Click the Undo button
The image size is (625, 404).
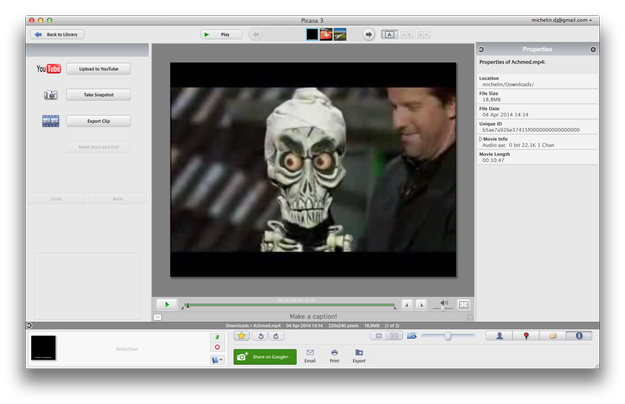coord(57,198)
